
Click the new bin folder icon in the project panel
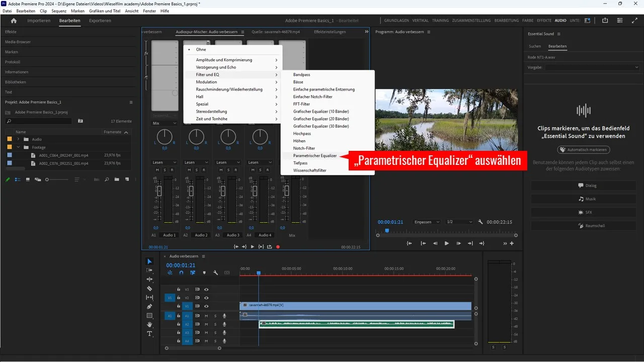pos(117,179)
